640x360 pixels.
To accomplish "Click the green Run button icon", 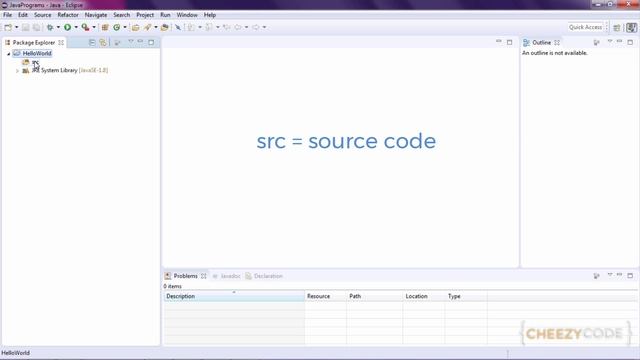I will [67, 27].
